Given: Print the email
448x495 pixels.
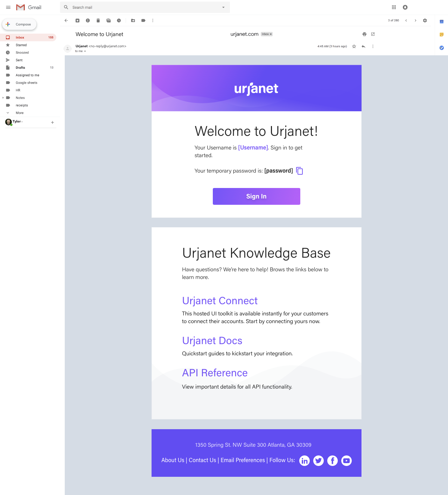Looking at the screenshot, I should (x=364, y=34).
